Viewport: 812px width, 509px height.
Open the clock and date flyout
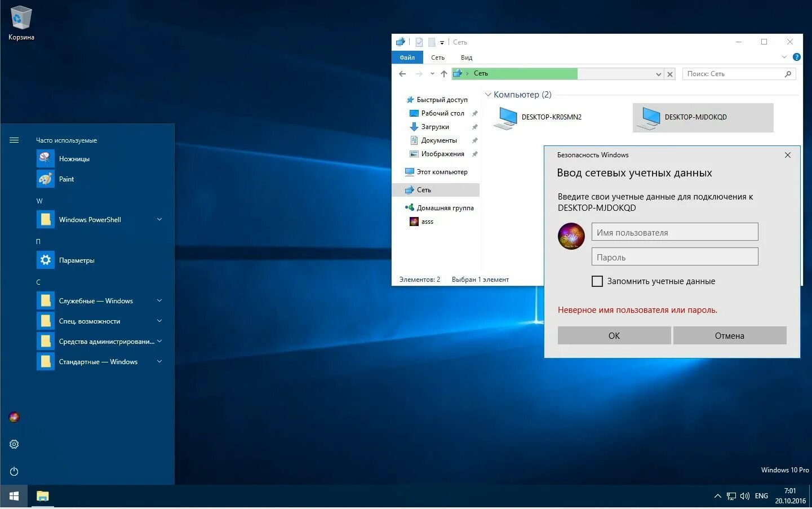(790, 496)
